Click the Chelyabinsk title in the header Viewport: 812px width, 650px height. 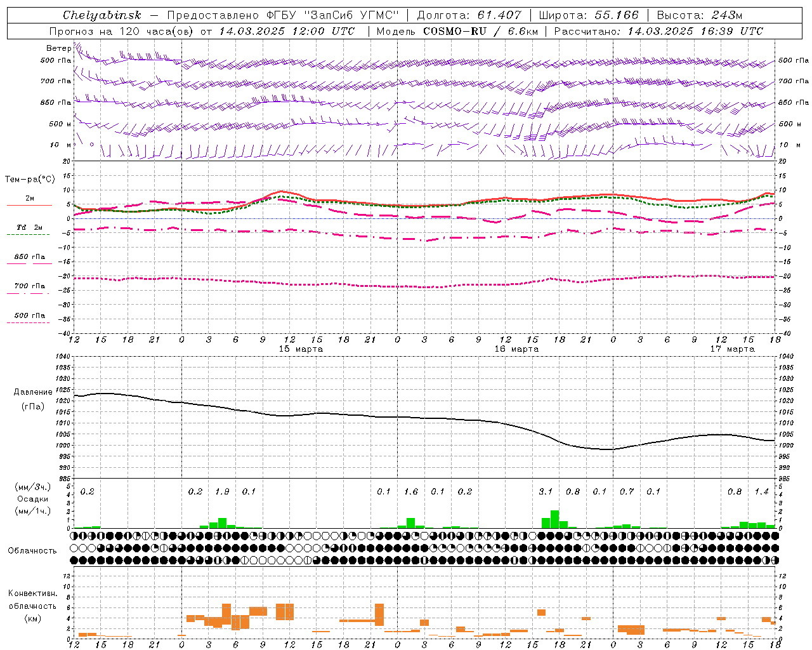tap(102, 15)
